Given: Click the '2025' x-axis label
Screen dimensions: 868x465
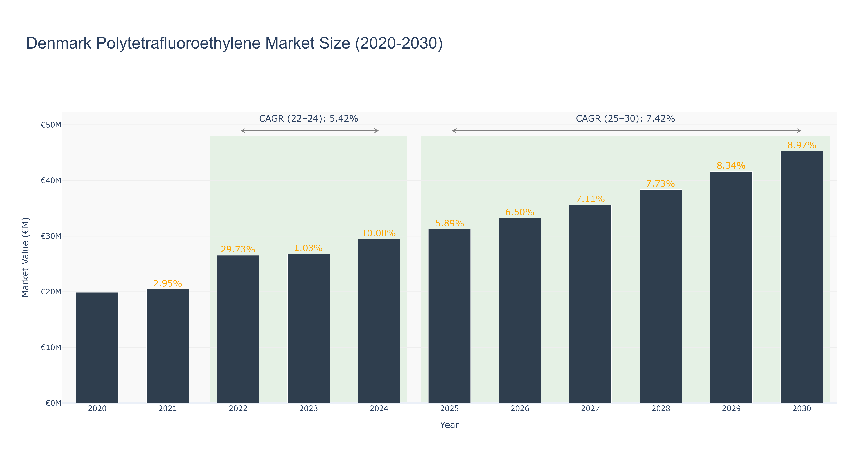Looking at the screenshot, I should 449,409.
